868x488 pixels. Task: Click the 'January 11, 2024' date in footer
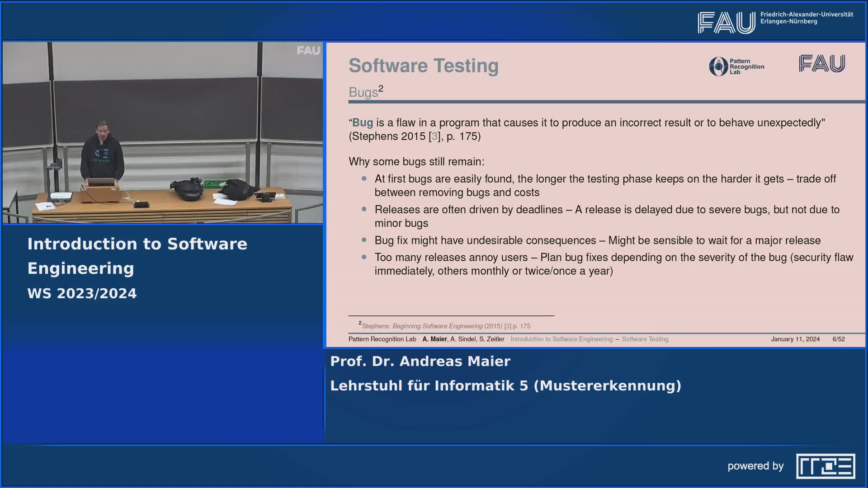pyautogui.click(x=795, y=339)
